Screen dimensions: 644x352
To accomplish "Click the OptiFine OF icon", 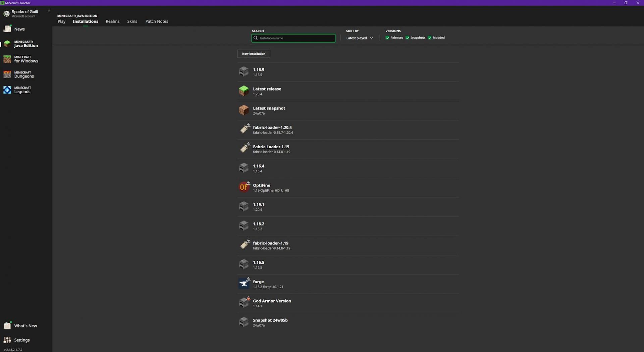I will 244,187.
